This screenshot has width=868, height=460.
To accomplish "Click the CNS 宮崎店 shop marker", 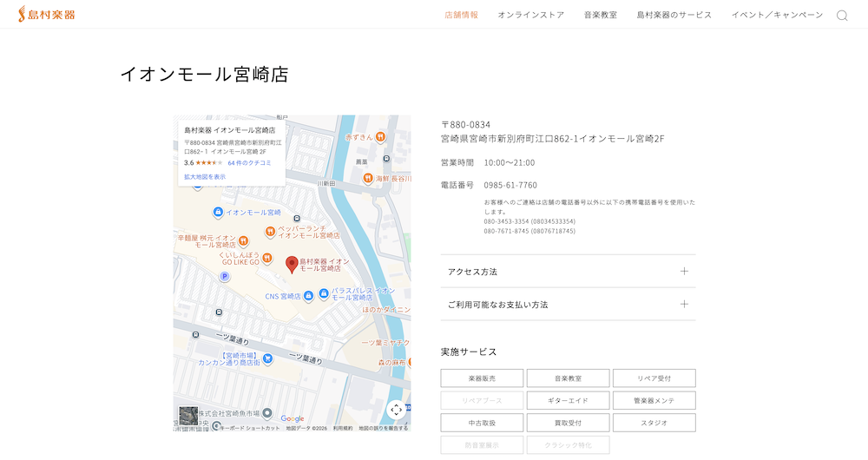I will [308, 296].
